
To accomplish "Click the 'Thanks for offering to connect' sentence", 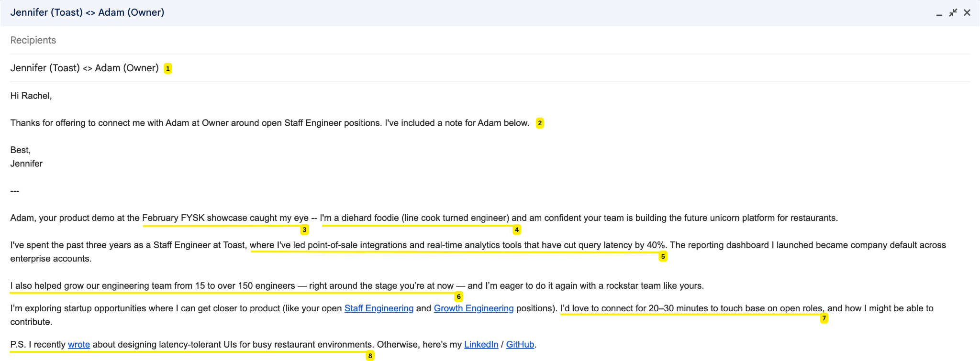I will 270,123.
